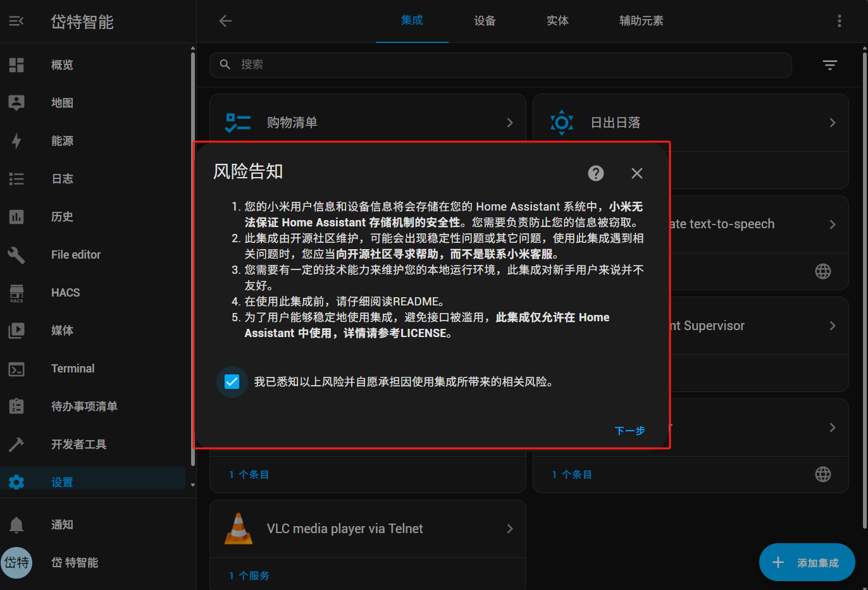Open 能源 energy dashboard

pyautogui.click(x=62, y=141)
